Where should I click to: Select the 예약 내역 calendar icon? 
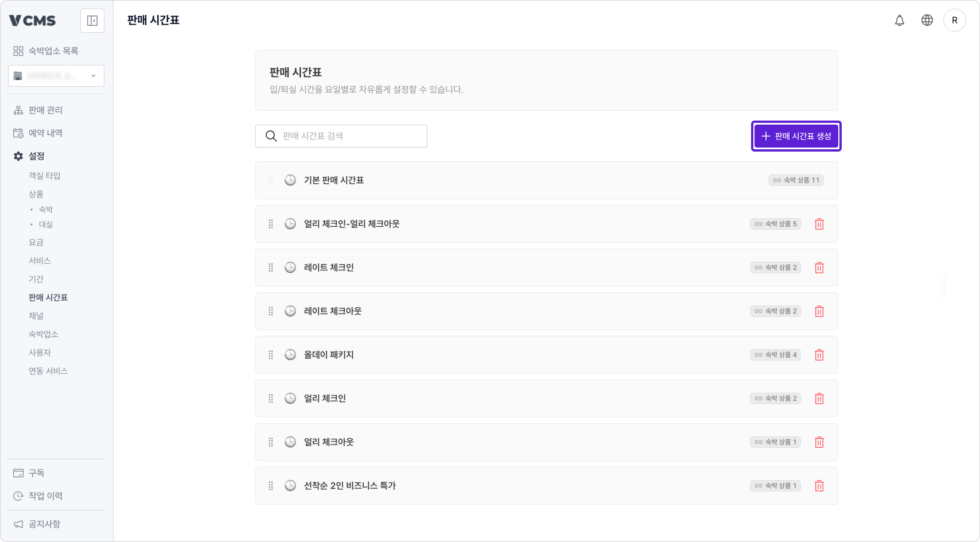[x=17, y=133]
